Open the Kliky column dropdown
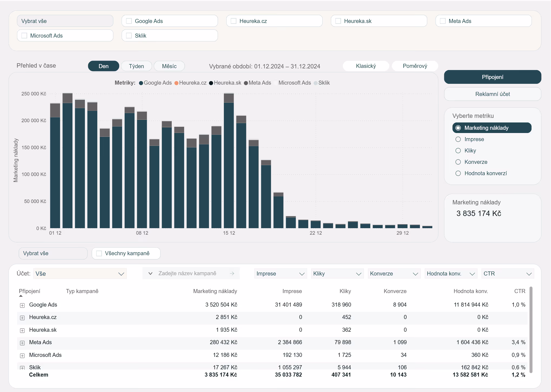551x392 pixels. 337,274
